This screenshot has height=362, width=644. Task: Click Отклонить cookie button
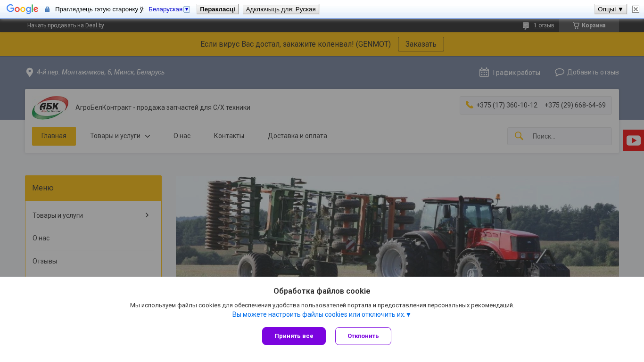(363, 336)
